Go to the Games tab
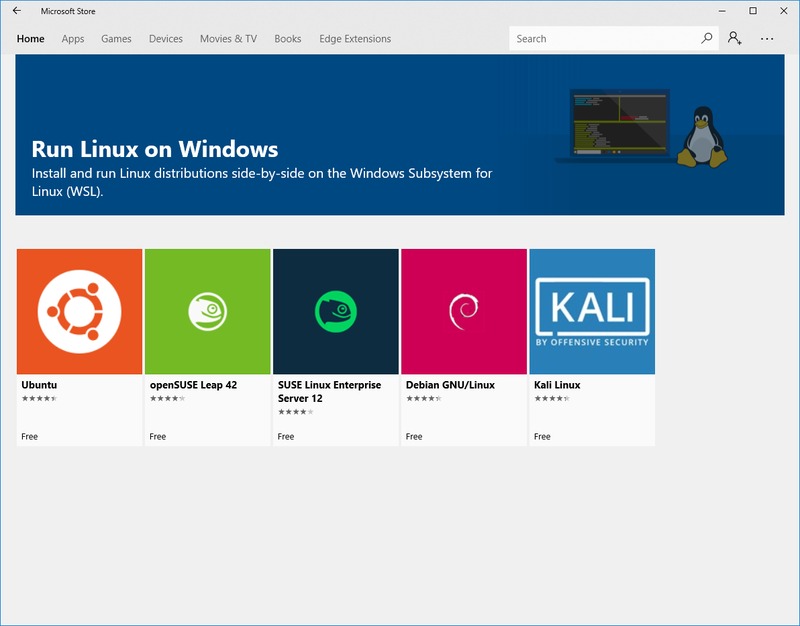 [116, 39]
